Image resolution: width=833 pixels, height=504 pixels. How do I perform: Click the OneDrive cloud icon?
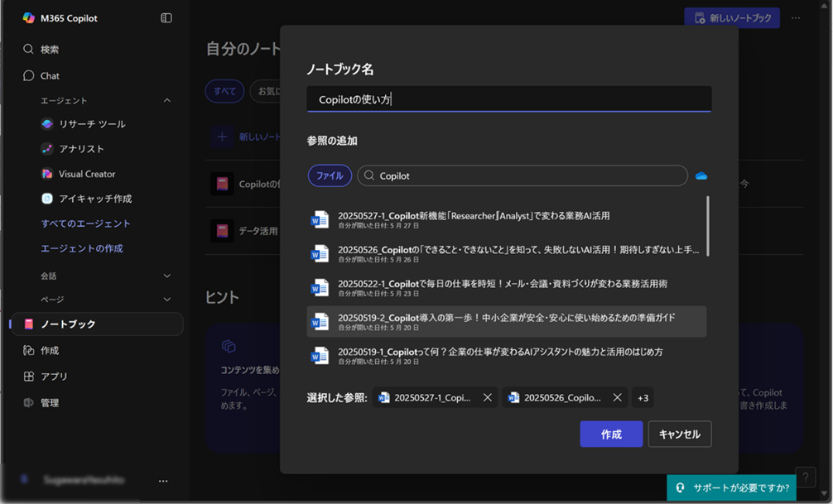pyautogui.click(x=701, y=175)
